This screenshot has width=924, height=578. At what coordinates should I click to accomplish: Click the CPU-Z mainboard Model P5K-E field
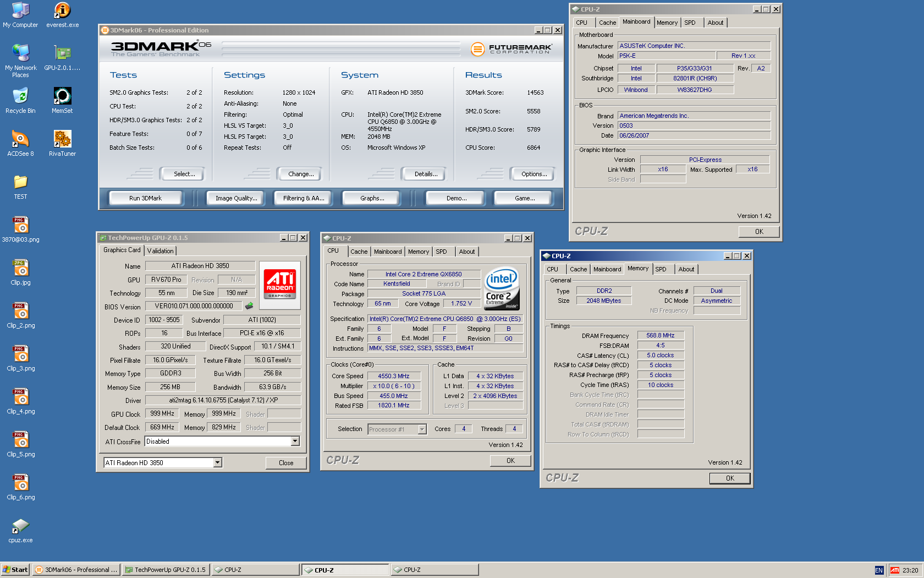[x=667, y=56]
